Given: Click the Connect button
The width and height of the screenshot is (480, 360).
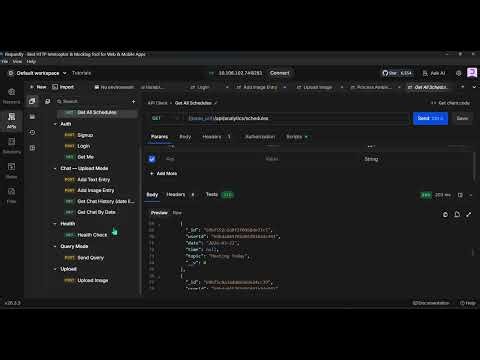Looking at the screenshot, I should click(279, 73).
